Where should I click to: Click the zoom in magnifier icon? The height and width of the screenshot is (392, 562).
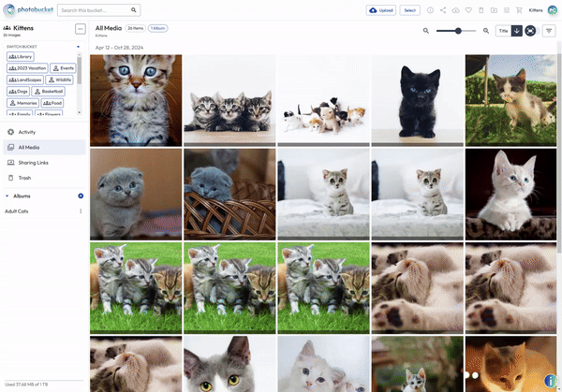pos(486,31)
